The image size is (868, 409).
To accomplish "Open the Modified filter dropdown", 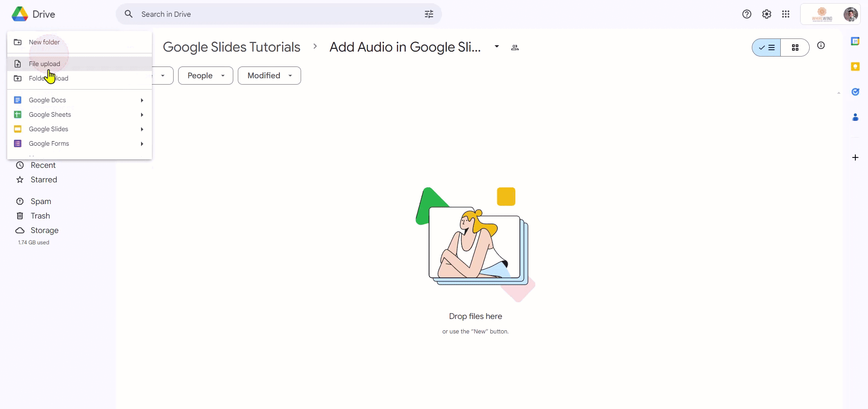I will [269, 76].
